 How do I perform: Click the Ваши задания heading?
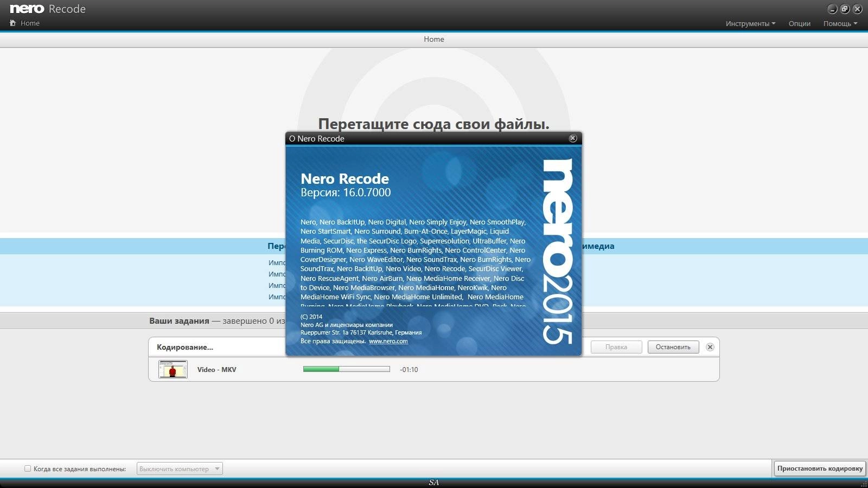pyautogui.click(x=179, y=321)
